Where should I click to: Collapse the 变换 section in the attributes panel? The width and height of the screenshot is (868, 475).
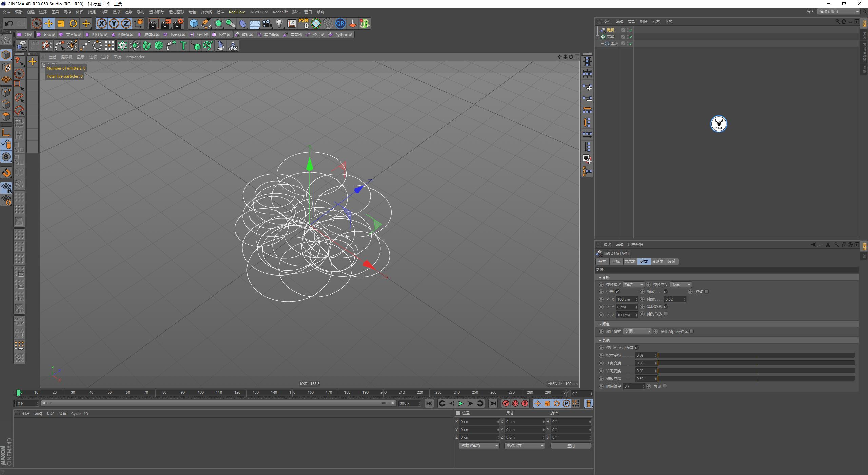pos(600,277)
